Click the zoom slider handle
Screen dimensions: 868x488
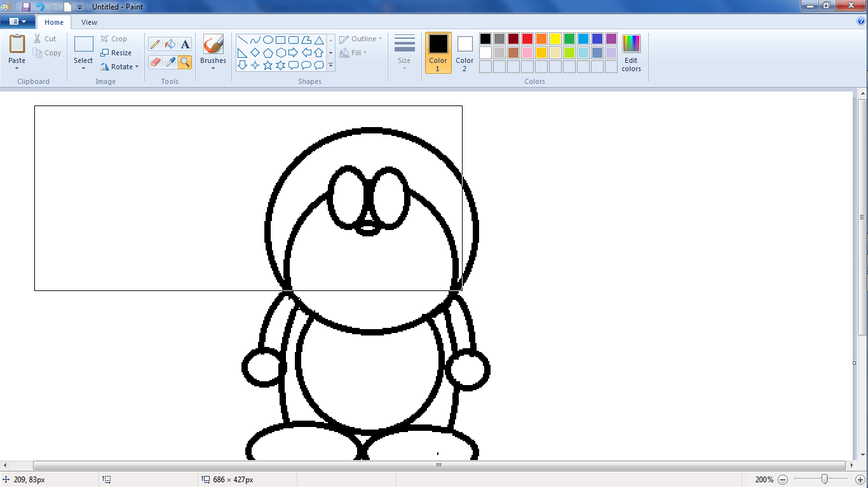pyautogui.click(x=825, y=479)
